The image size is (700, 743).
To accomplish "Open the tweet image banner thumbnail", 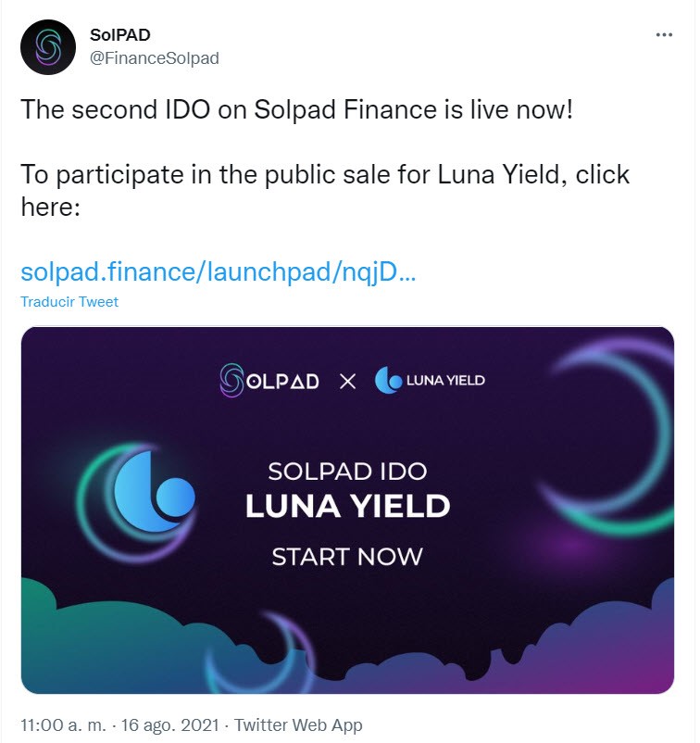I will click(347, 510).
